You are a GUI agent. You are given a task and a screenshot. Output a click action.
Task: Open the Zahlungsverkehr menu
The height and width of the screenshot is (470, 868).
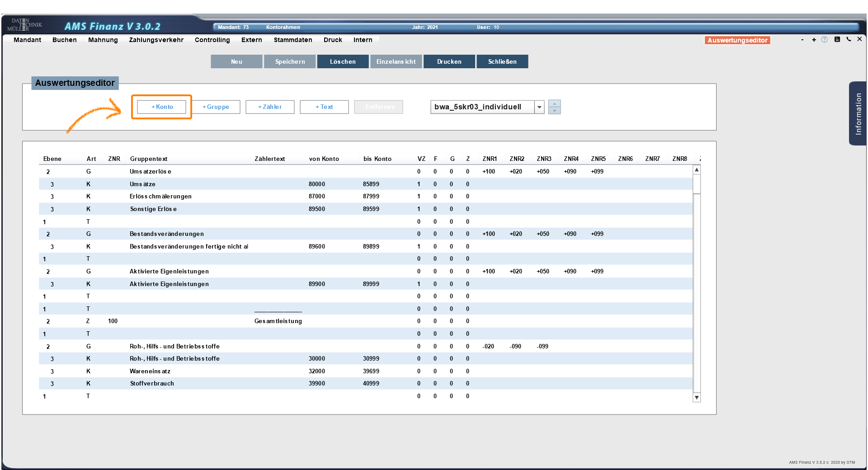[x=156, y=40]
